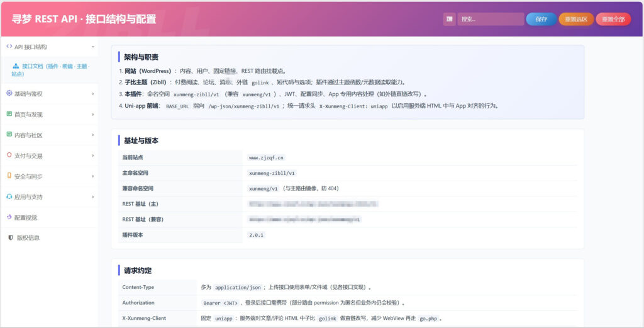644x328 pixels.
Task: Open the 支付与交易 menu section
Action: [x=49, y=156]
